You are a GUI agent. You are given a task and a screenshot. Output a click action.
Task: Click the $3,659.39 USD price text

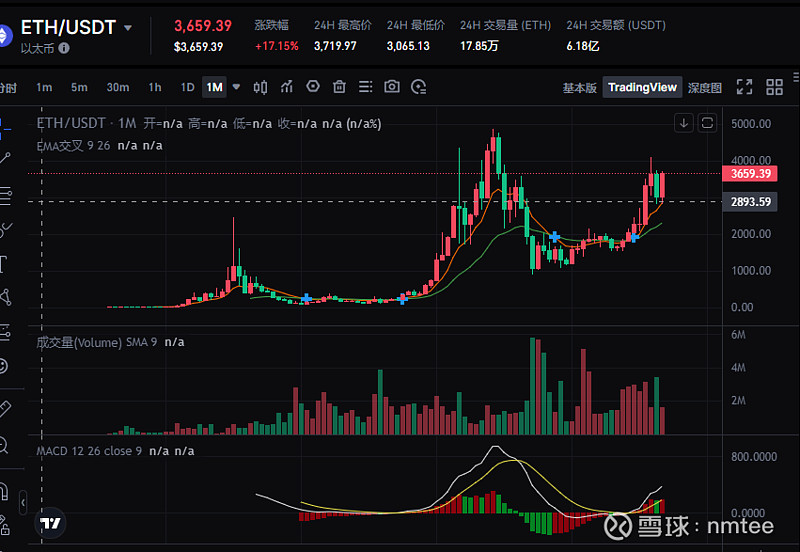198,47
